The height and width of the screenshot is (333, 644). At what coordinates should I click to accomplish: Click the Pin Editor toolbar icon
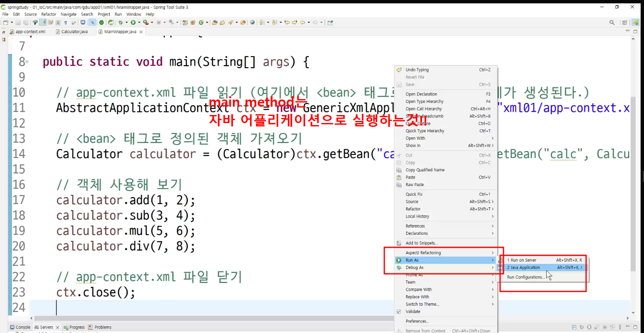[330, 22]
